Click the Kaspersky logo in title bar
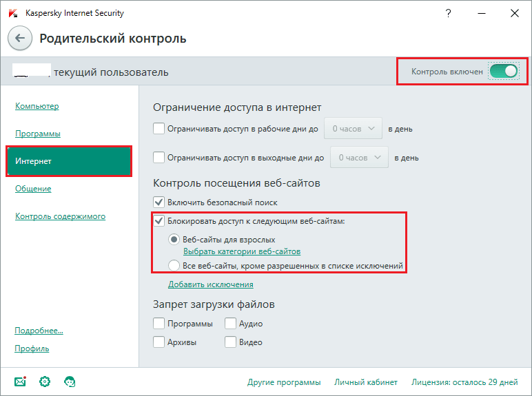532x396 pixels. (x=12, y=13)
